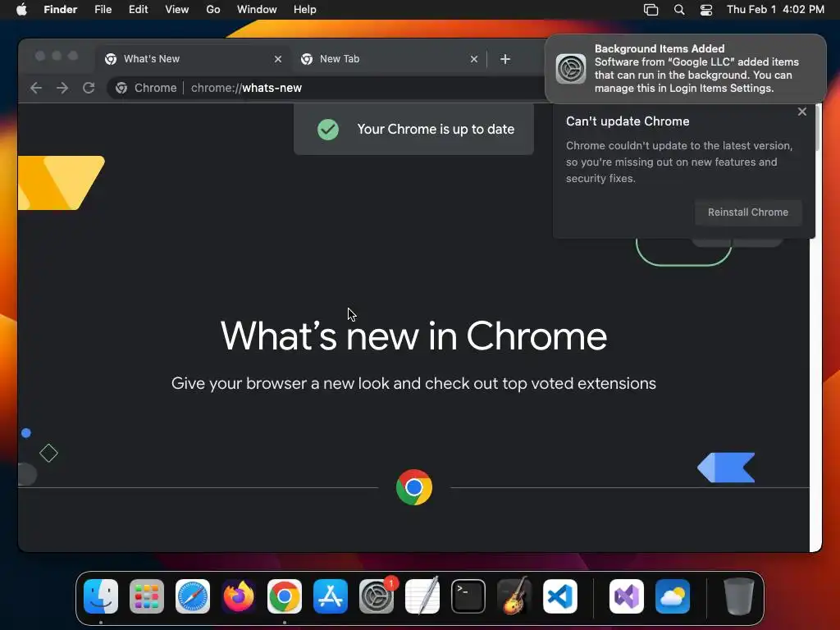Close the New Tab tab
The image size is (840, 630).
pyautogui.click(x=474, y=59)
